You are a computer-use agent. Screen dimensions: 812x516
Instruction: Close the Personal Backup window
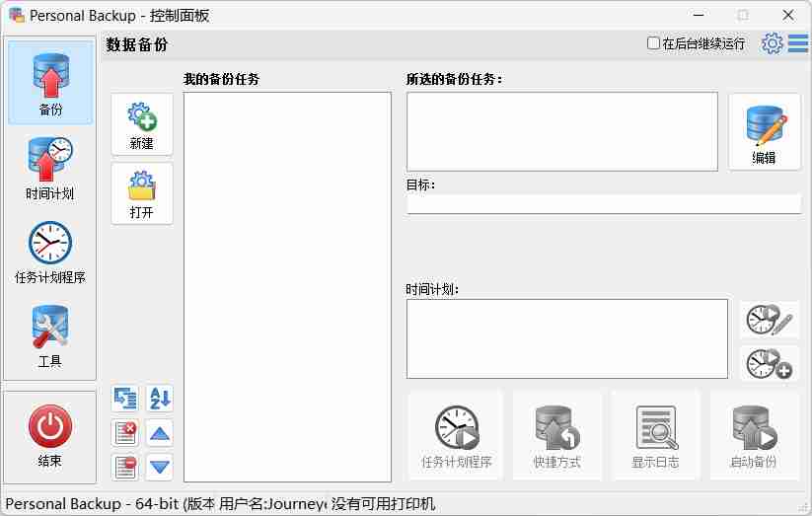788,15
